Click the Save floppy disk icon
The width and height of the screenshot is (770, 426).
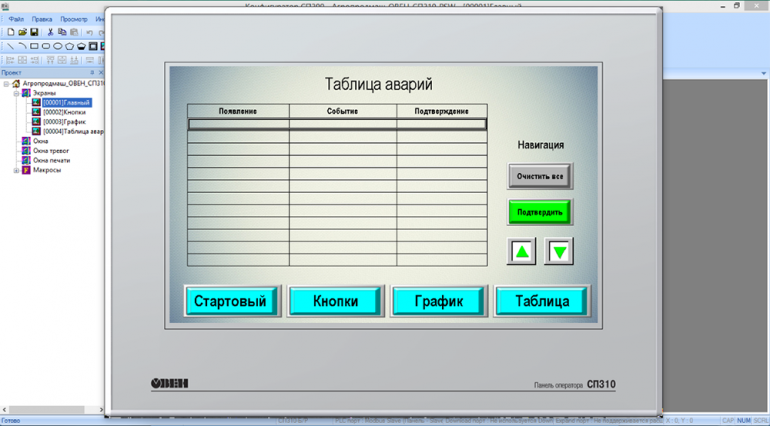[34, 32]
